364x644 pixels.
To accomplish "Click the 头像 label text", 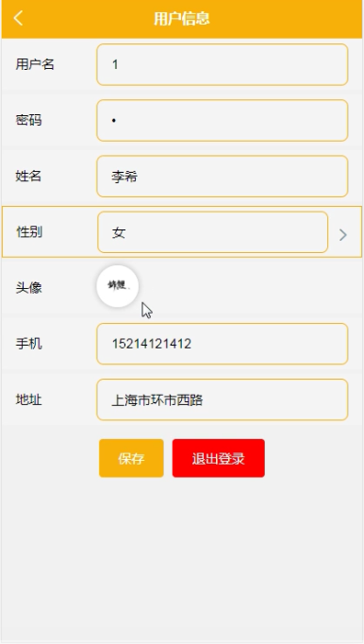I will 28,288.
